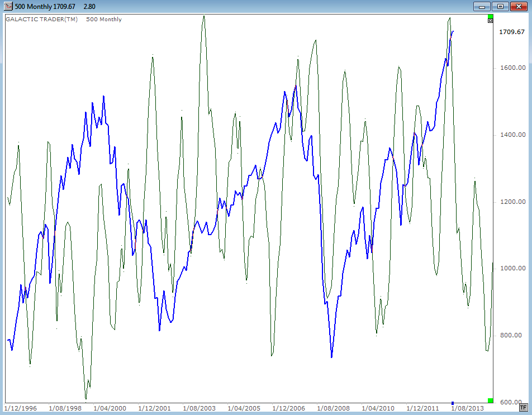This screenshot has height=415, width=532.
Task: Click the 1000.00 price axis label
Action: (512, 269)
